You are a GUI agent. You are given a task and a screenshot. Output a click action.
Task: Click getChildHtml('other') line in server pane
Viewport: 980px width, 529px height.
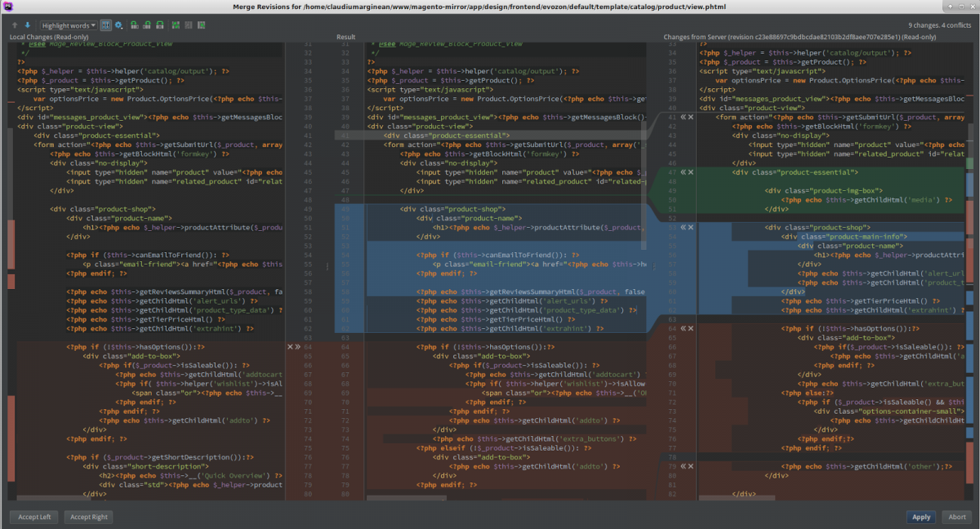click(867, 466)
